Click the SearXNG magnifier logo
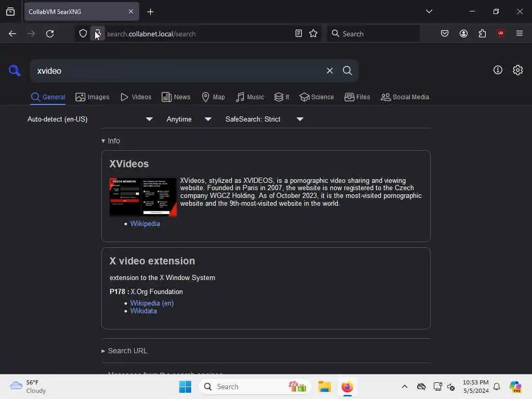 (15, 71)
